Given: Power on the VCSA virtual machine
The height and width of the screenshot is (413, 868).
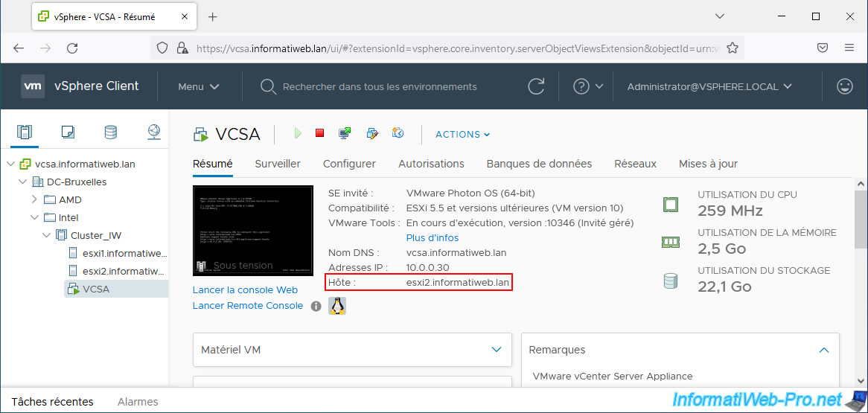Looking at the screenshot, I should click(298, 133).
